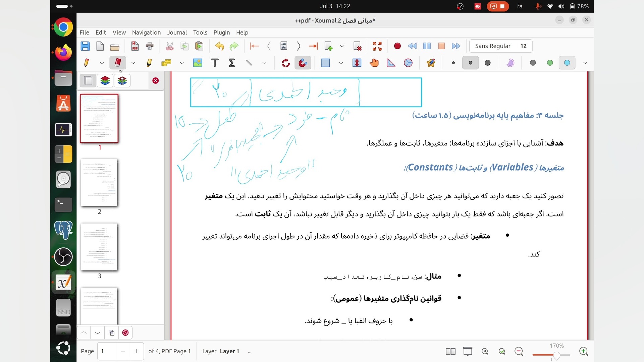Select the Eraser tool
This screenshot has height=362, width=644.
pos(118,63)
